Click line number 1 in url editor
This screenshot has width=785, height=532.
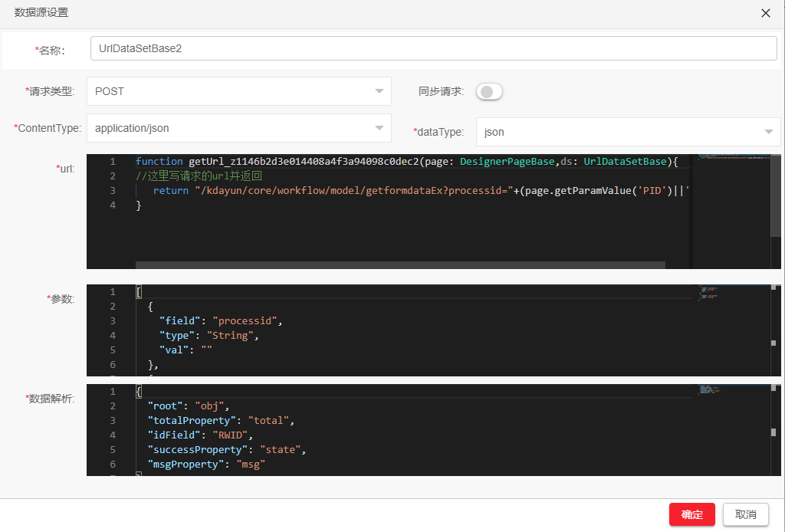tap(113, 162)
